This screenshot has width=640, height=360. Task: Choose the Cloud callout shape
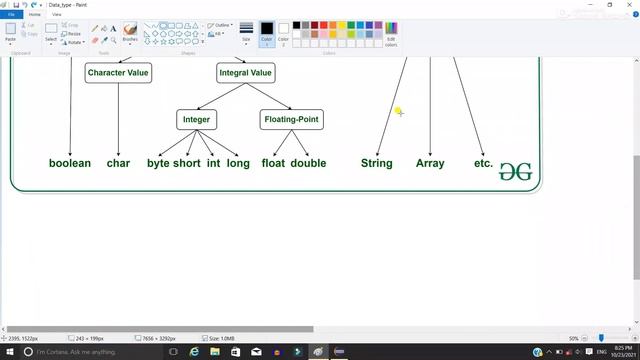pyautogui.click(x=196, y=41)
